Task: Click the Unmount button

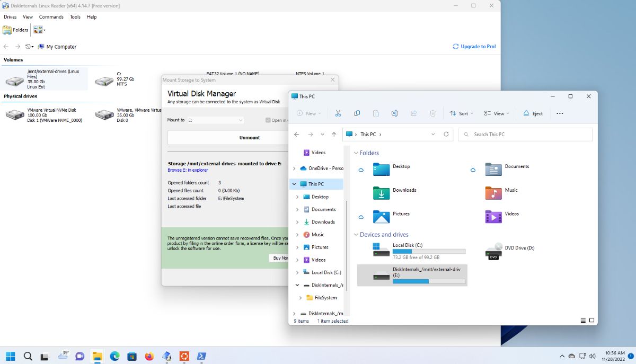Action: tap(249, 137)
